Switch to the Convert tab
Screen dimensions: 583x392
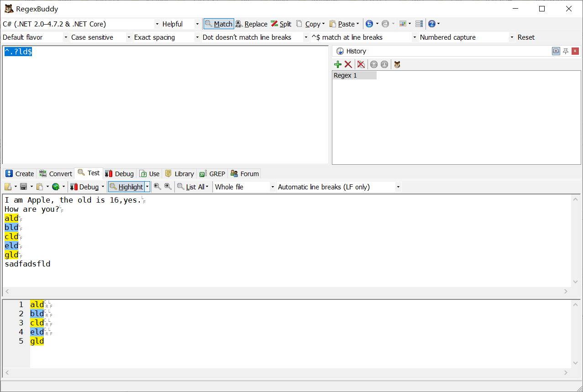pyautogui.click(x=56, y=173)
